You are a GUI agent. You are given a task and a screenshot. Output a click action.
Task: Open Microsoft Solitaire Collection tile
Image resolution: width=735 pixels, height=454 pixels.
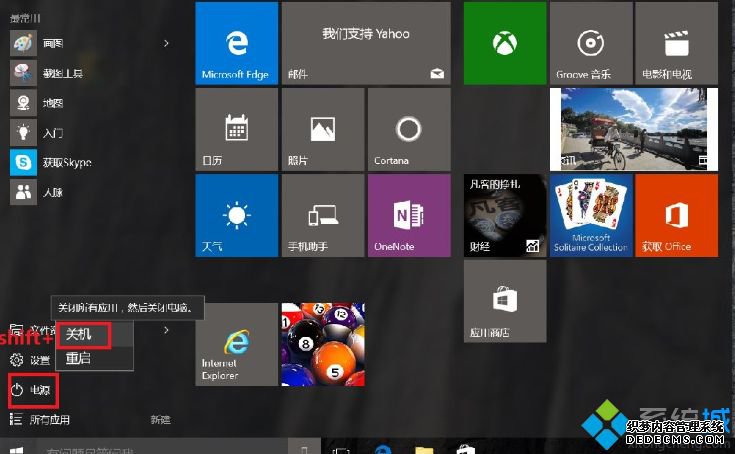click(x=591, y=216)
